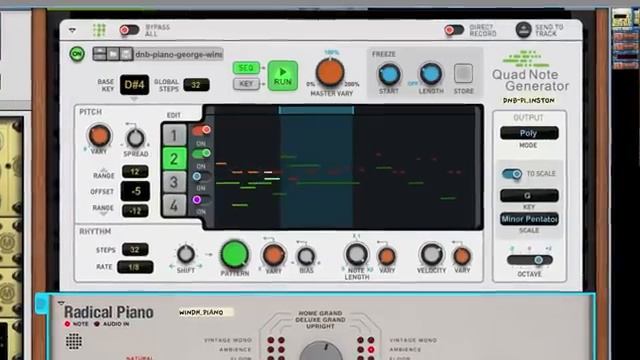
Task: Click the Rhythm Shift knob
Action: click(x=186, y=255)
